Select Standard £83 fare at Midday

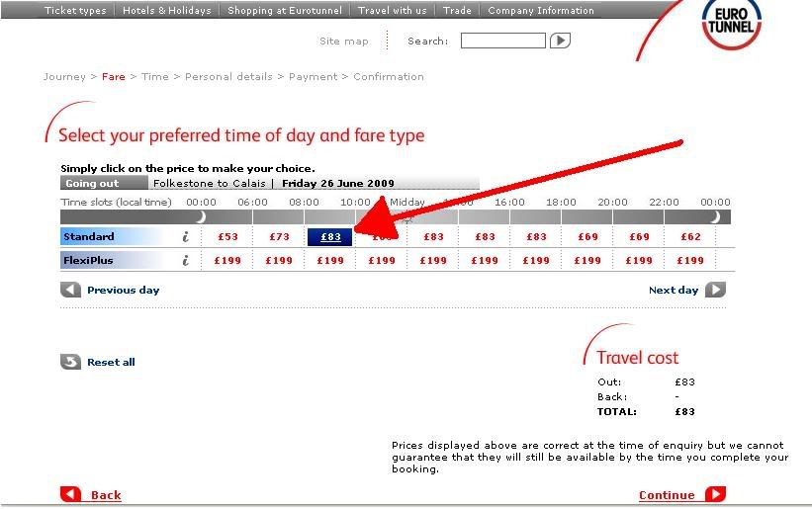coord(433,237)
